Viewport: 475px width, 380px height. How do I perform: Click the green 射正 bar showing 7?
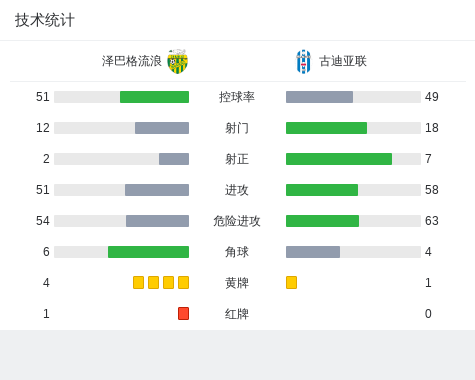coord(339,159)
